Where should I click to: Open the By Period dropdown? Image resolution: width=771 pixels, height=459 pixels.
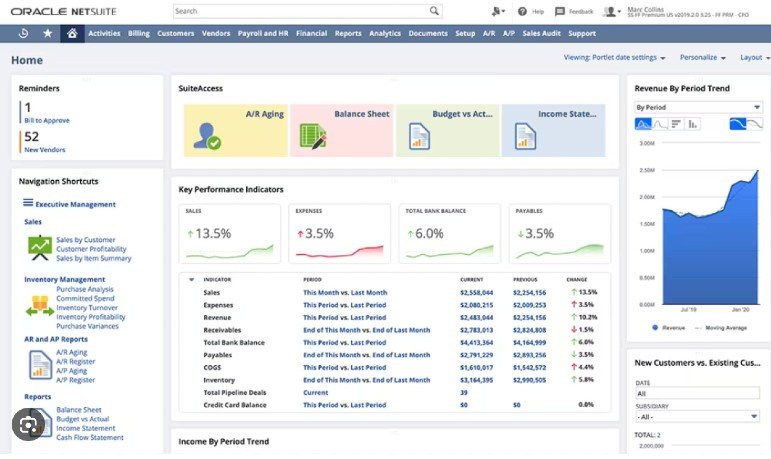696,107
